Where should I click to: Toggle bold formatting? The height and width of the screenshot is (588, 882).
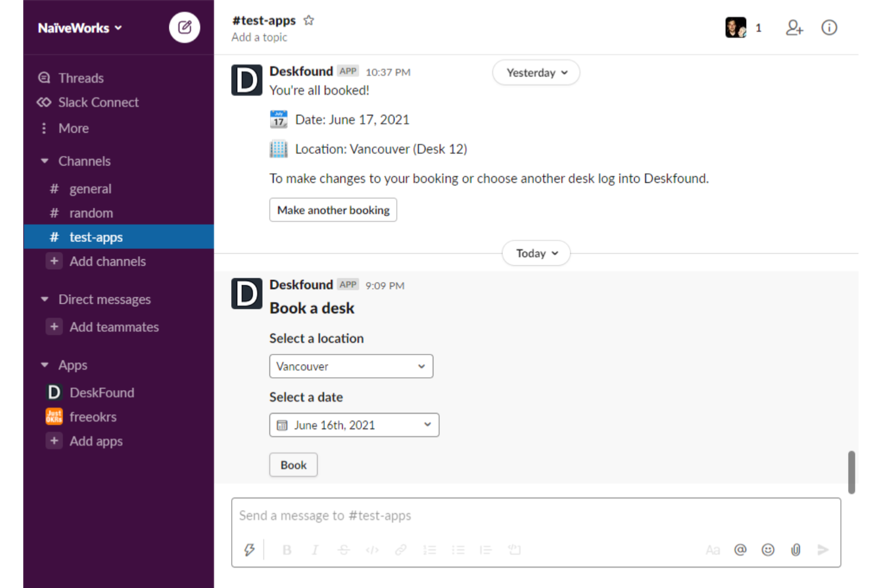[287, 549]
